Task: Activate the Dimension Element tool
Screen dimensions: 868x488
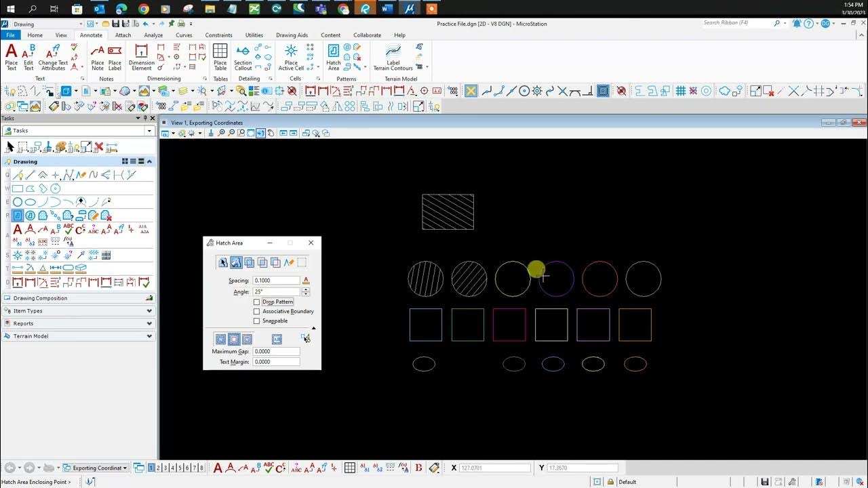Action: (142, 58)
